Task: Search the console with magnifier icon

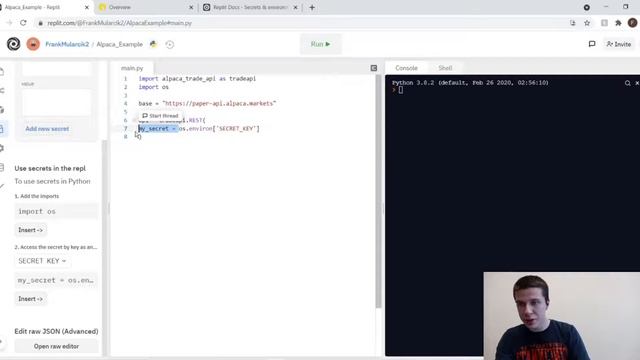Action: pyautogui.click(x=627, y=83)
